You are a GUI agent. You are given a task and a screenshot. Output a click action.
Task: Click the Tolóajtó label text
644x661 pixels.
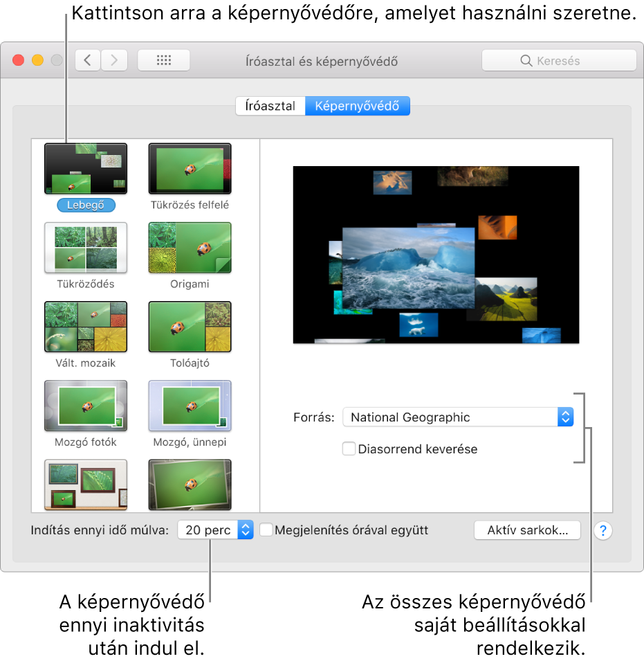point(190,363)
